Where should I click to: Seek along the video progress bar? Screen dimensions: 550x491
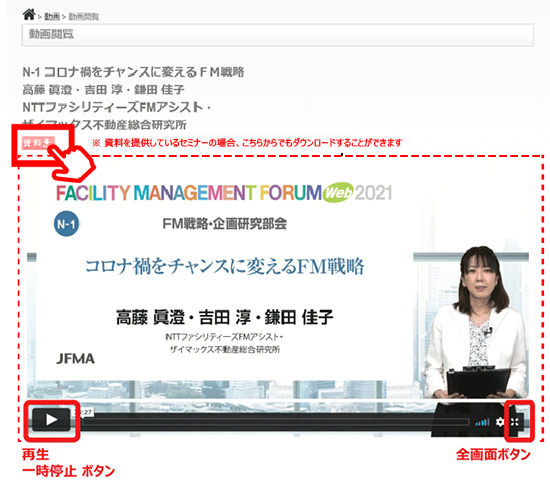[275, 422]
